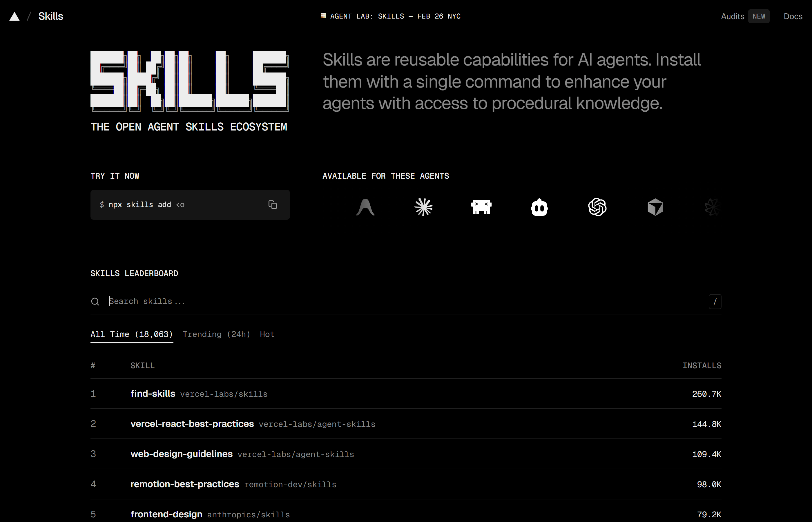Switch to the Hot tab

267,334
